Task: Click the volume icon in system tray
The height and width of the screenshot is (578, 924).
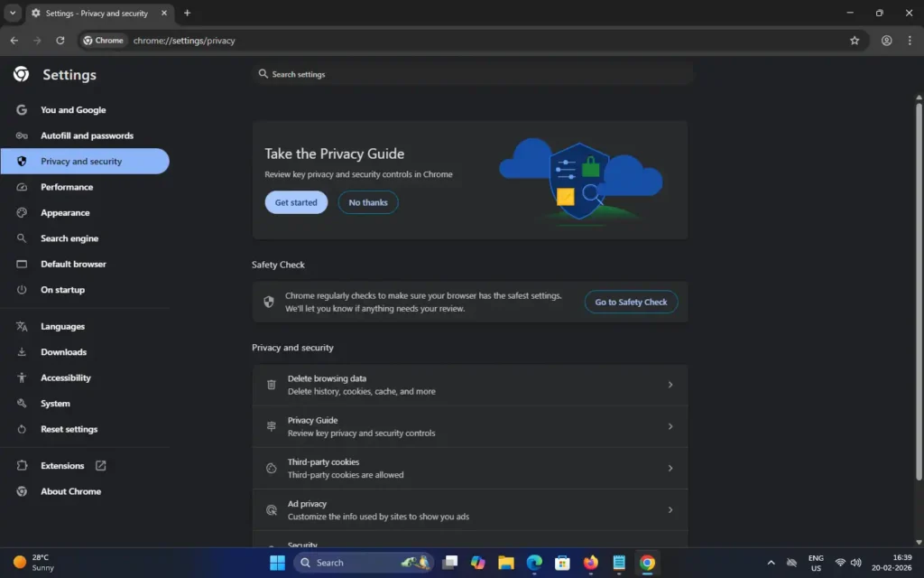Action: [855, 563]
